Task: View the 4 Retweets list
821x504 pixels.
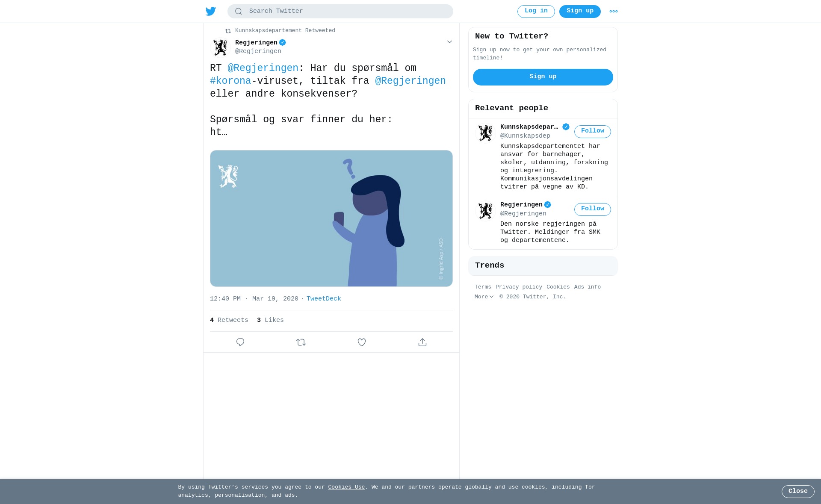Action: coord(229,320)
